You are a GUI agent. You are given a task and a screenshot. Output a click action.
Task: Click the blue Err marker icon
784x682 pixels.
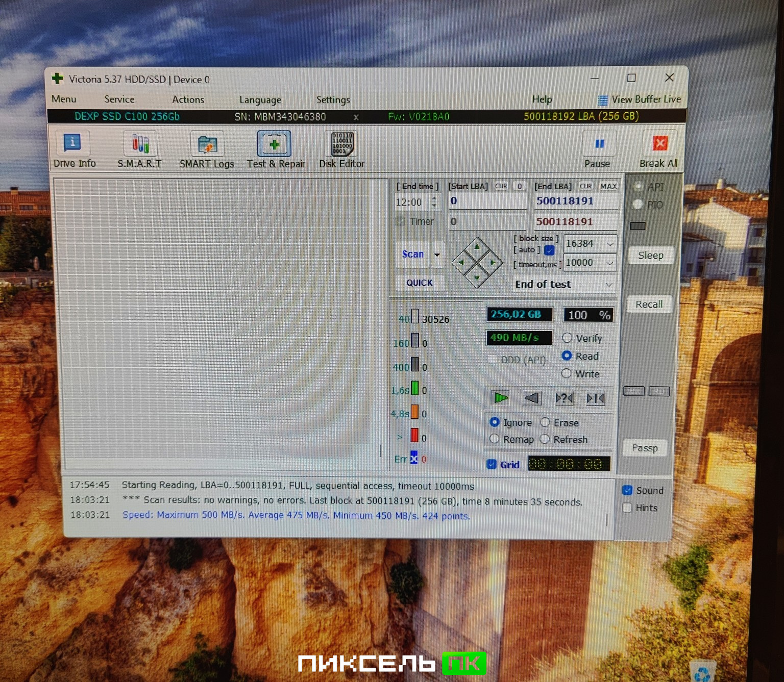coord(414,459)
